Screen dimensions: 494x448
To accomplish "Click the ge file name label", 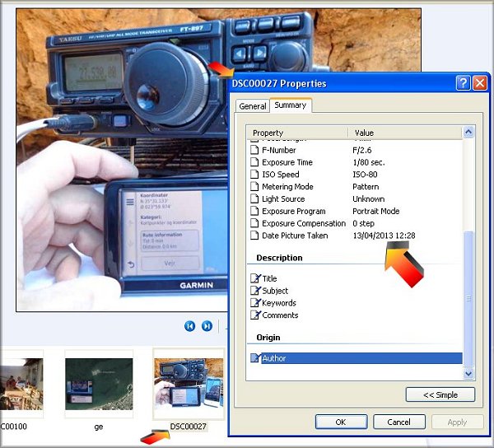I will (x=99, y=427).
